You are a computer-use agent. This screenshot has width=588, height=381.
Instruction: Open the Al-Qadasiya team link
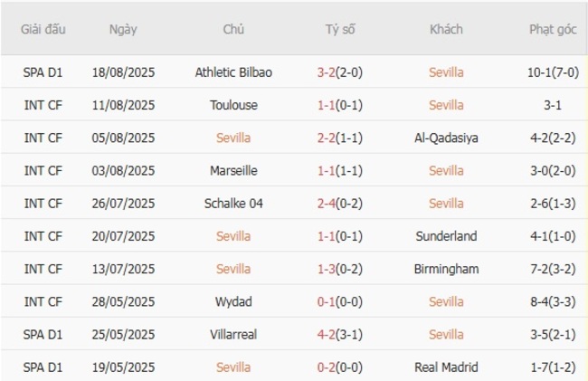pos(446,138)
